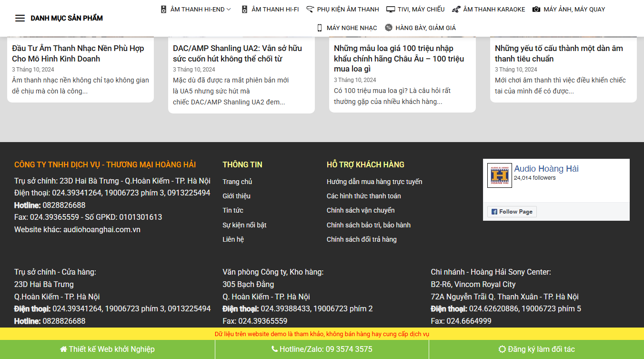644x359 pixels.
Task: Open Chính sách vận chuyển page
Action: point(362,210)
